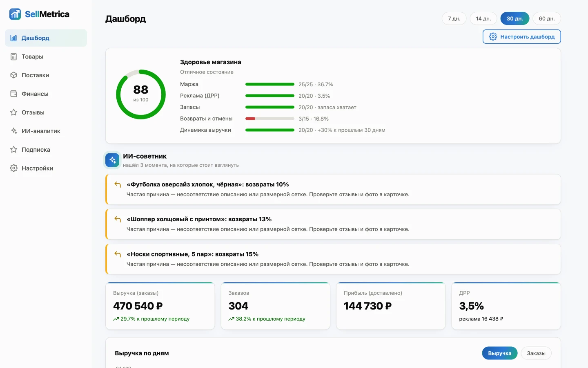Click the Отзывы star icon
588x368 pixels.
click(14, 112)
